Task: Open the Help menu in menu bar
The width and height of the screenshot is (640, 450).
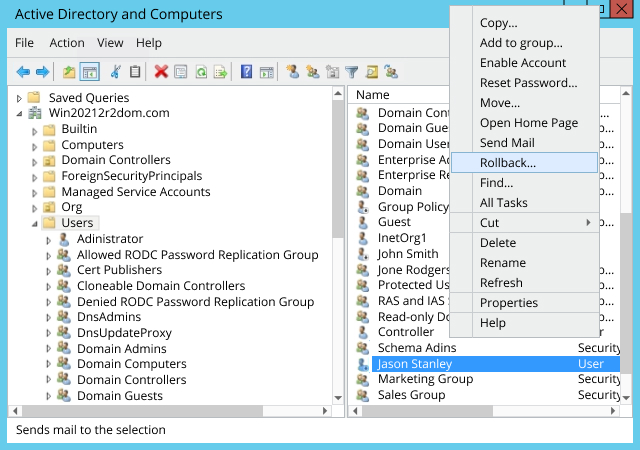Action: point(149,43)
